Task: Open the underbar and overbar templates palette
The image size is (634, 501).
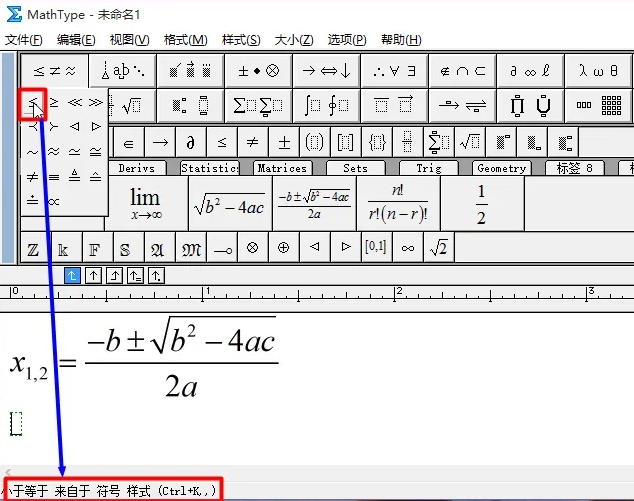Action: [x=394, y=106]
